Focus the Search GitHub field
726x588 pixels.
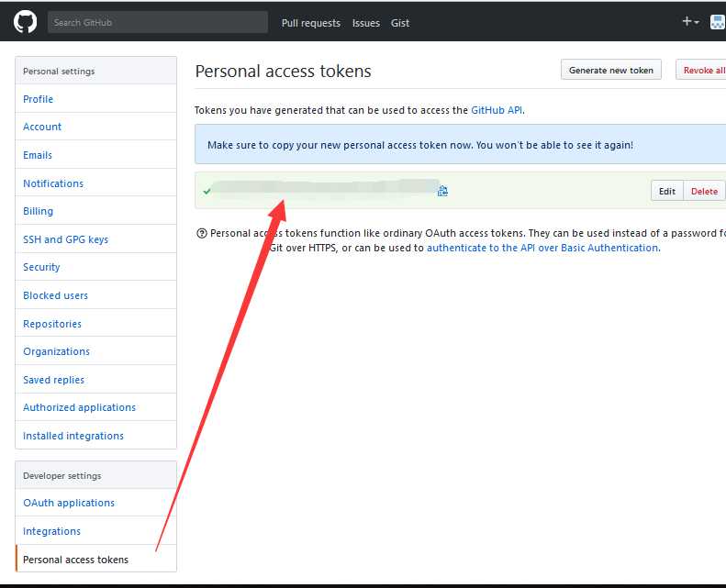pyautogui.click(x=158, y=22)
